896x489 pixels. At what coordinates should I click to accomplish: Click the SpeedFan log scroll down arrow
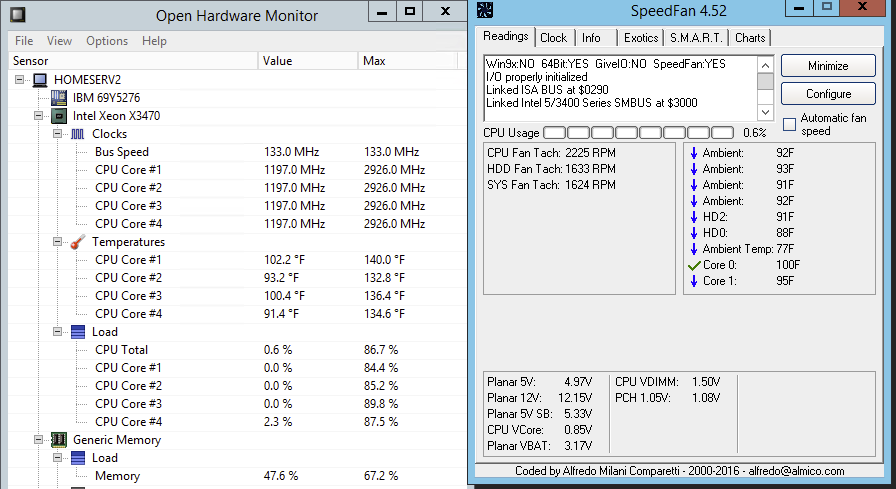(x=765, y=112)
